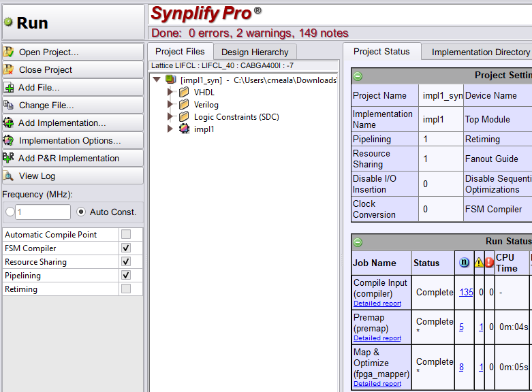This screenshot has width=532, height=392.
Task: Click the Status column header
Action: coord(433,263)
